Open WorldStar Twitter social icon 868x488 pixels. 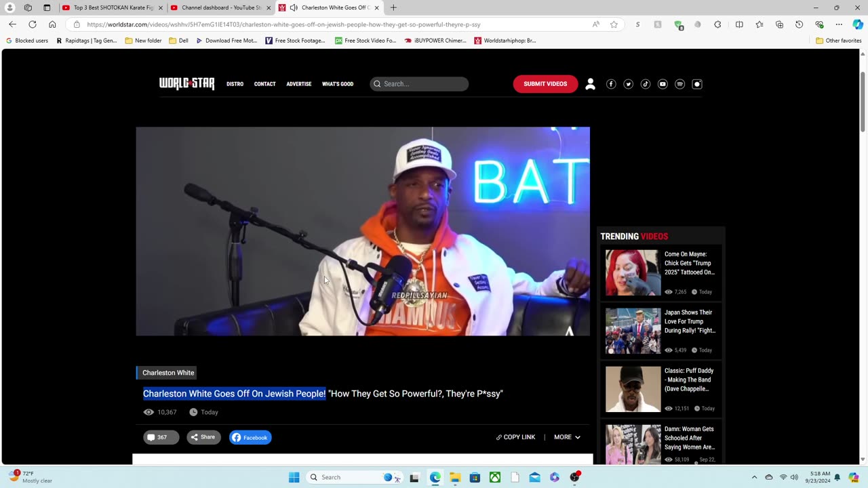(x=628, y=84)
